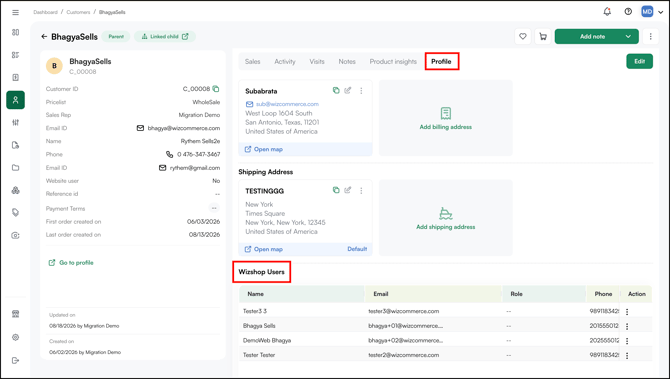Click Customers in the breadcrumb

pyautogui.click(x=78, y=12)
